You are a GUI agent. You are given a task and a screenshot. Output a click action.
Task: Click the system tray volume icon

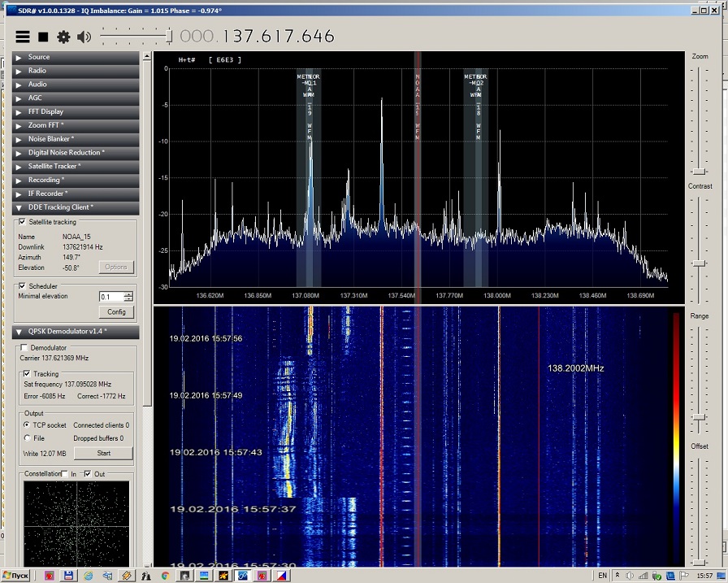[630, 576]
